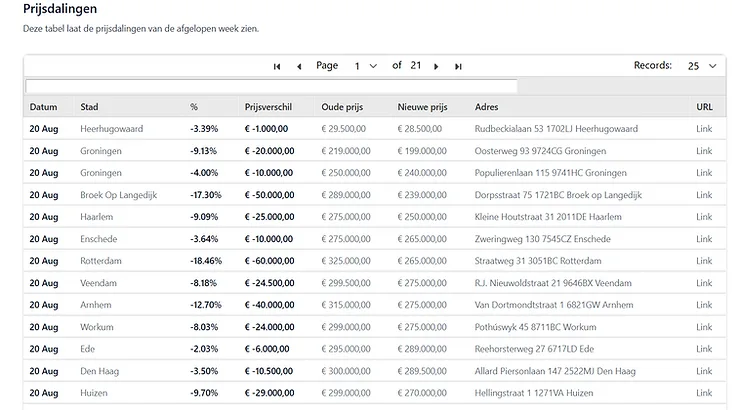Click the table search input field

271,86
